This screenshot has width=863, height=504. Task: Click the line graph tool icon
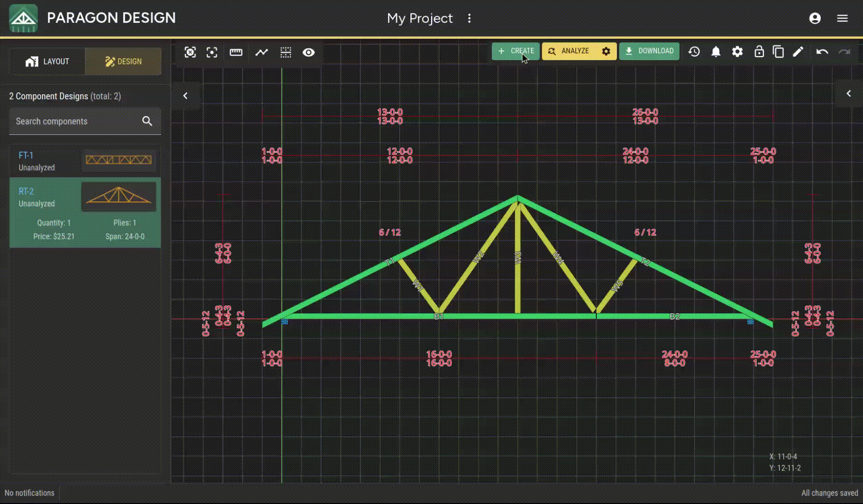(x=262, y=52)
